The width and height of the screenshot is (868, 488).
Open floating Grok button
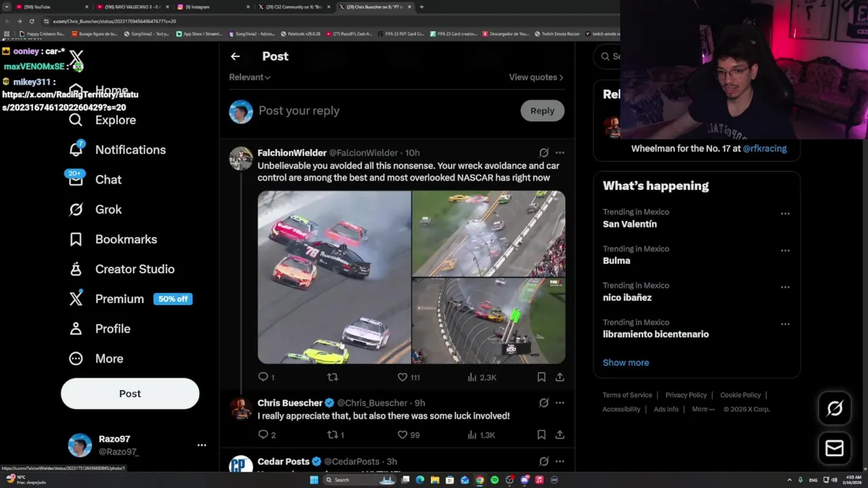835,408
